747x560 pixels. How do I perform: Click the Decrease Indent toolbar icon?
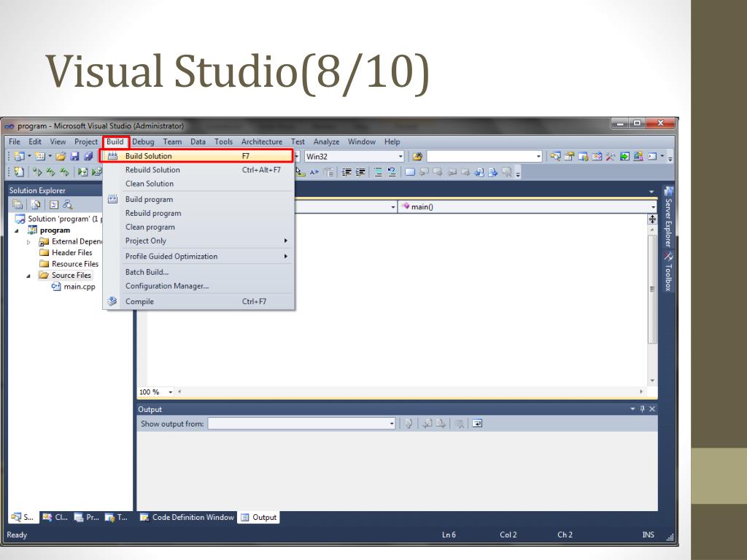[347, 172]
